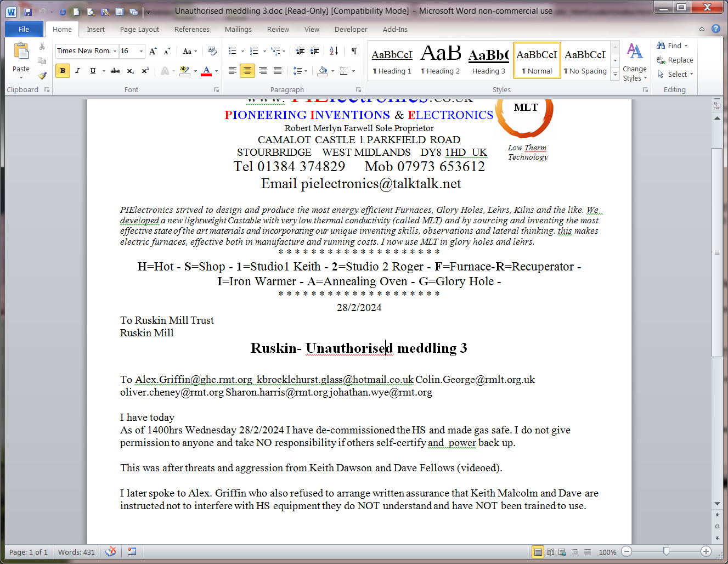The height and width of the screenshot is (564, 728).
Task: Click the font color red A button
Action: point(206,71)
